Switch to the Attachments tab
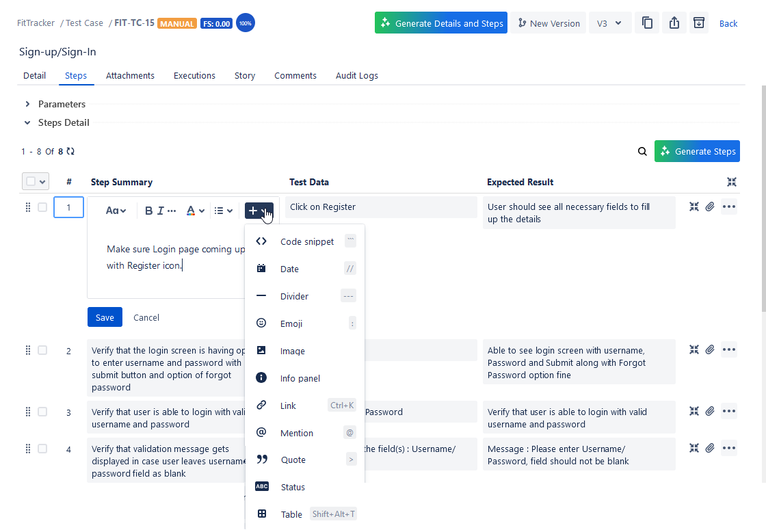 (130, 75)
